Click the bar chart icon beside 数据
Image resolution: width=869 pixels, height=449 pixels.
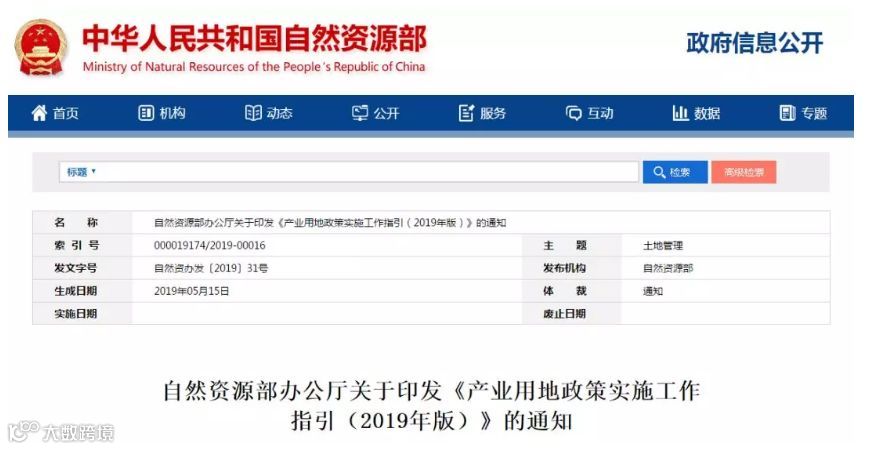(680, 113)
